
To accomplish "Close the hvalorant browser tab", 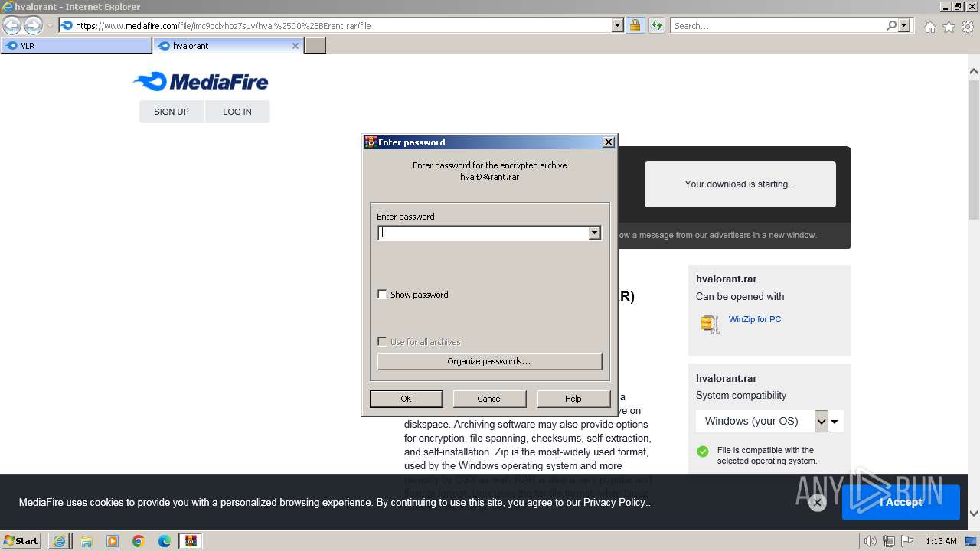I will click(296, 46).
